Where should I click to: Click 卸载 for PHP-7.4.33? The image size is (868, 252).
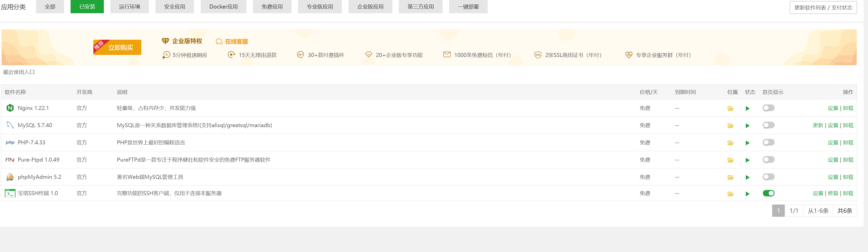click(x=848, y=143)
